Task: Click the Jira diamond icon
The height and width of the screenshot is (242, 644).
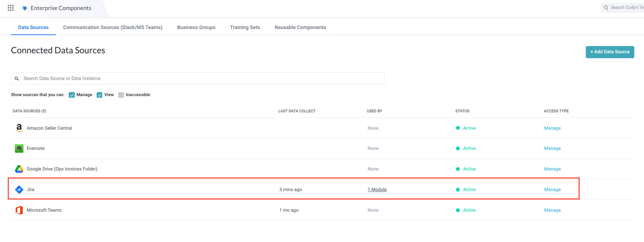Action: (19, 189)
